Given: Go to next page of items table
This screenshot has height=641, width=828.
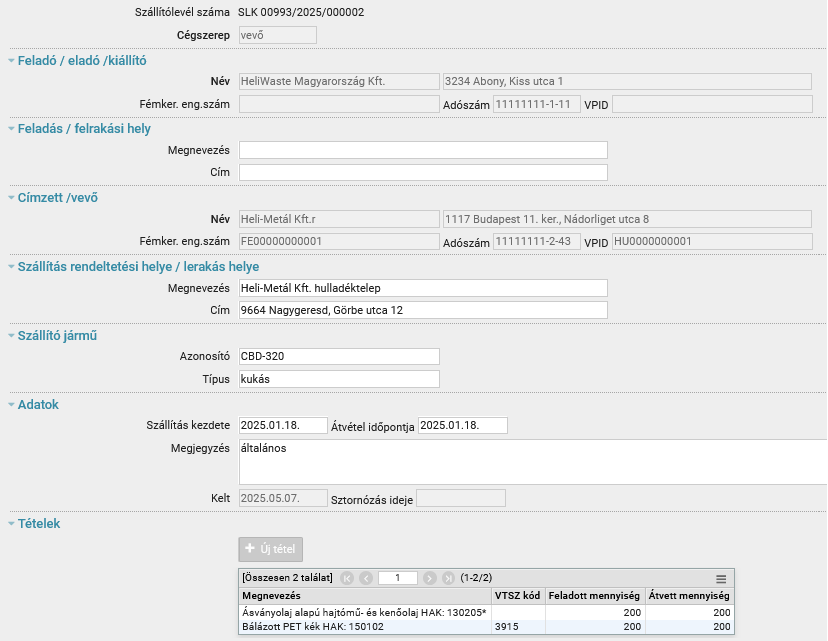Looking at the screenshot, I should 429,578.
